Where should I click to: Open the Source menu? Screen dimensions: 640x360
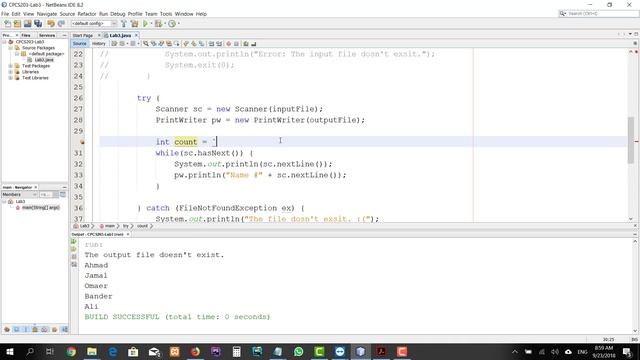(x=67, y=14)
